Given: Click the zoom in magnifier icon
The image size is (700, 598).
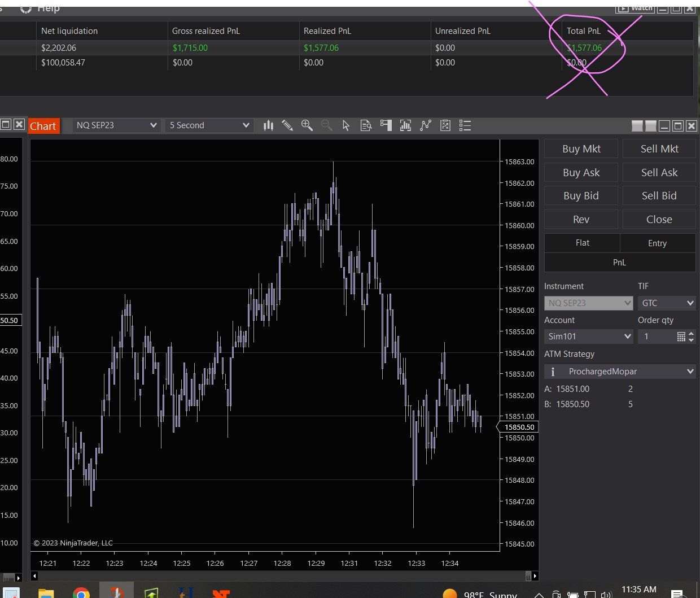Looking at the screenshot, I should click(x=307, y=125).
